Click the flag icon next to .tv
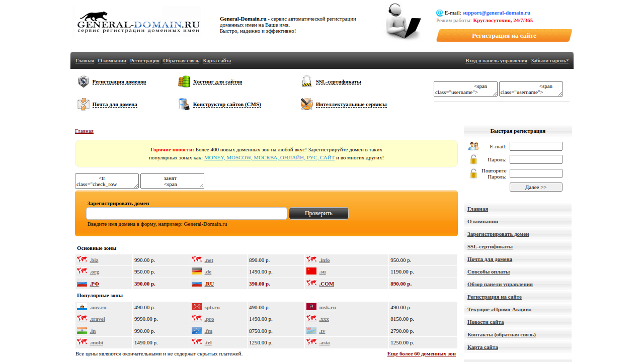 (x=311, y=330)
